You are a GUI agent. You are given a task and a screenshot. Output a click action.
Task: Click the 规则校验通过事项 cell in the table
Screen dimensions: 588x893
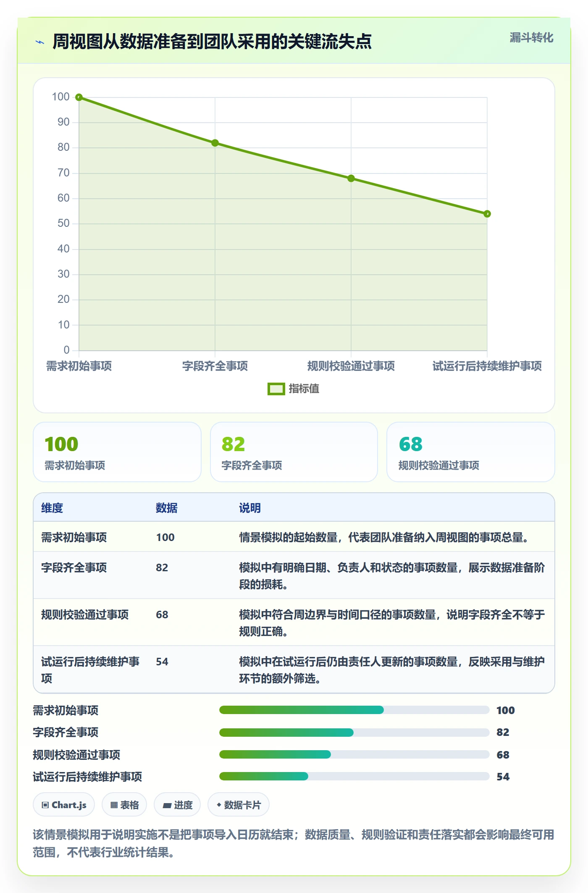[x=85, y=615]
